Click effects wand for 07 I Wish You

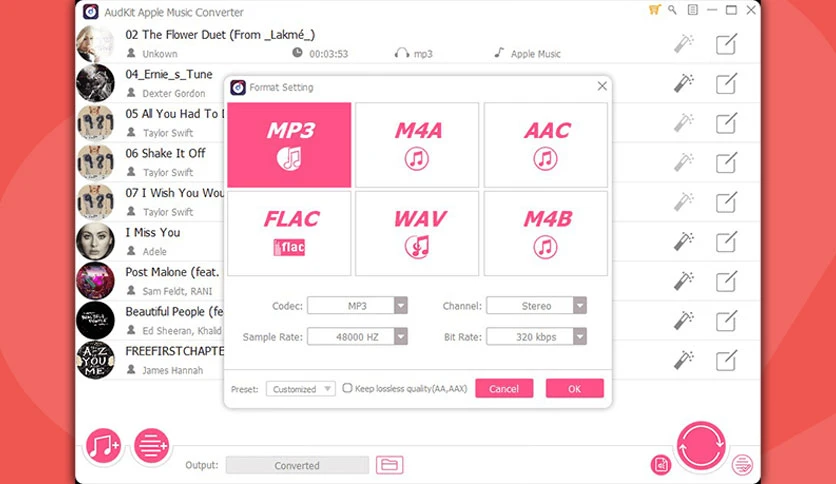pyautogui.click(x=684, y=202)
